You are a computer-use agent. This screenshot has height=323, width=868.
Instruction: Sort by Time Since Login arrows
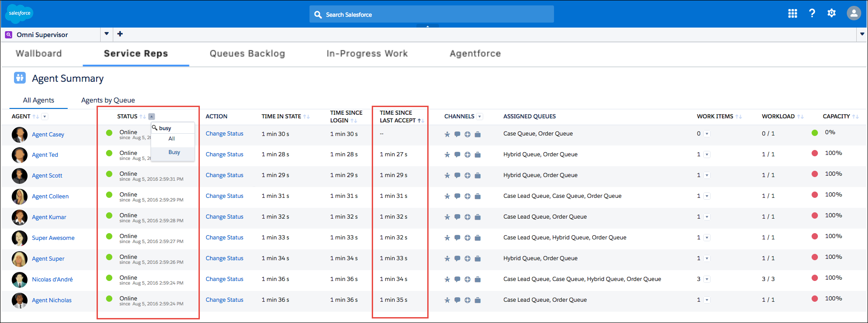point(354,121)
